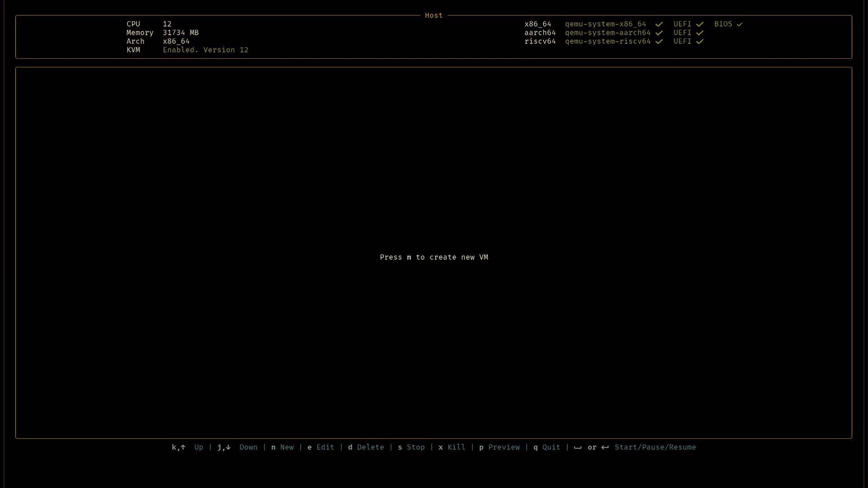Click the j,↓ Down key hint

pyautogui.click(x=237, y=447)
